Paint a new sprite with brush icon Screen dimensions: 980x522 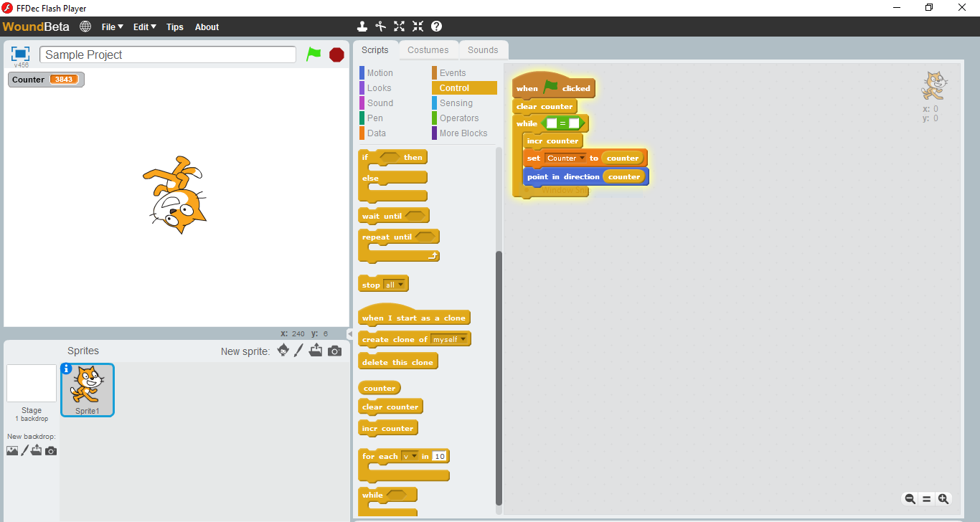[299, 351]
